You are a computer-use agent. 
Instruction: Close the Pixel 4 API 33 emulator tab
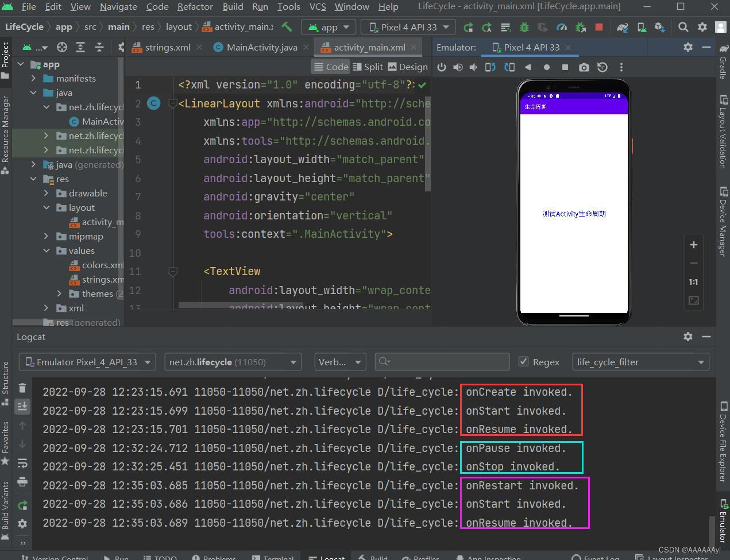click(x=568, y=47)
